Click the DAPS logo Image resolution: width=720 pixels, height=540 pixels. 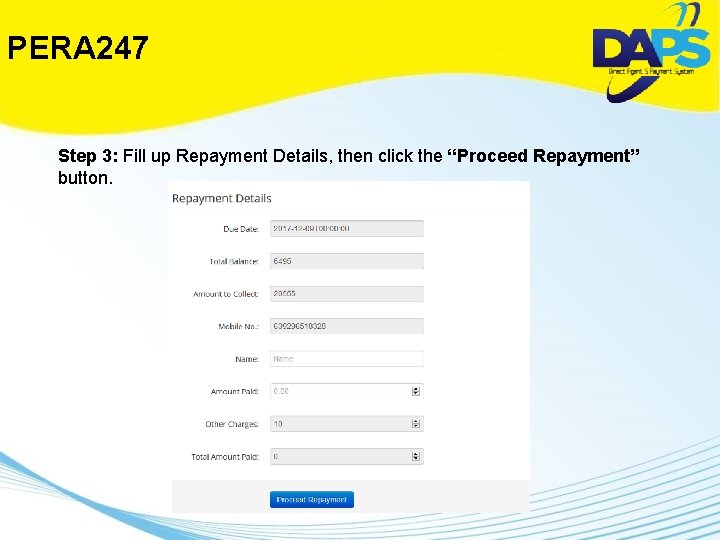pyautogui.click(x=651, y=51)
